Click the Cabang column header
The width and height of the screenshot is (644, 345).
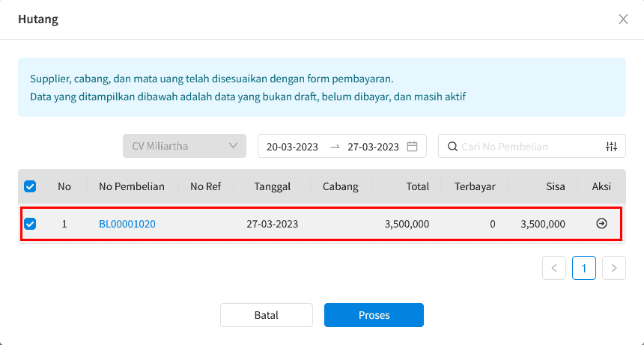click(341, 186)
